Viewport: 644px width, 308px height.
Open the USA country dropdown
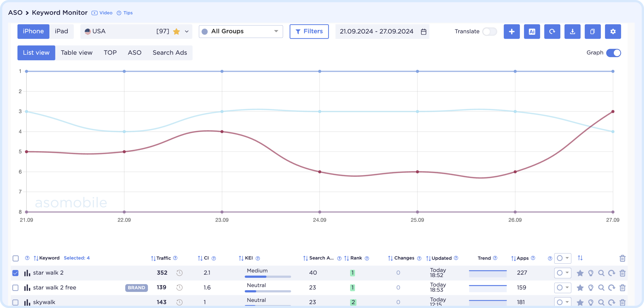[136, 31]
